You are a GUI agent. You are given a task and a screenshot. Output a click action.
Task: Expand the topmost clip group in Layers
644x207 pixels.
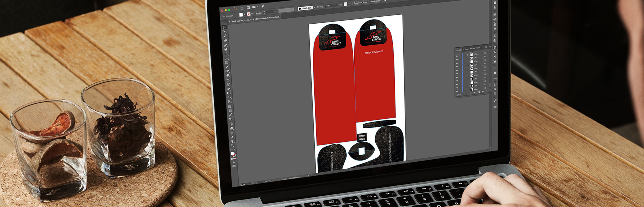(468, 55)
